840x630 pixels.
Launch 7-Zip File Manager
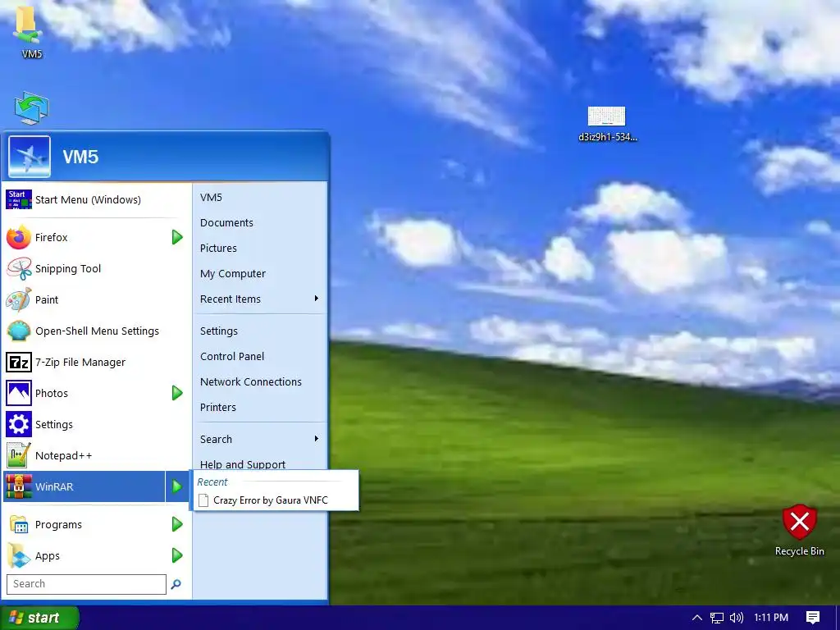(x=95, y=362)
